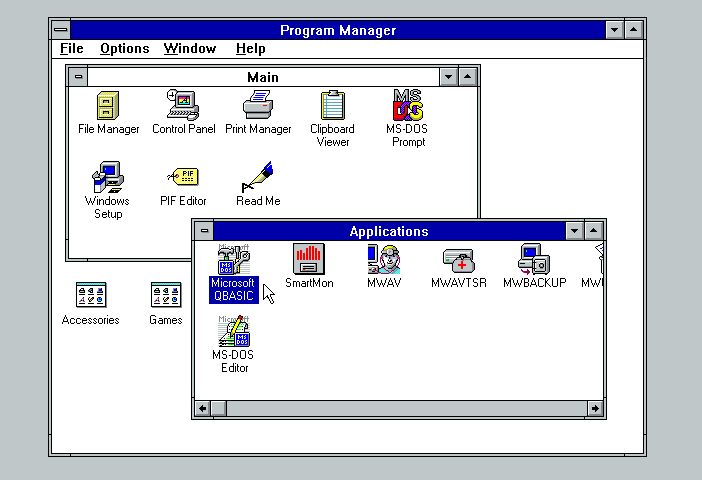Select the Windows Setup icon
This screenshot has width=702, height=480.
pos(108,177)
